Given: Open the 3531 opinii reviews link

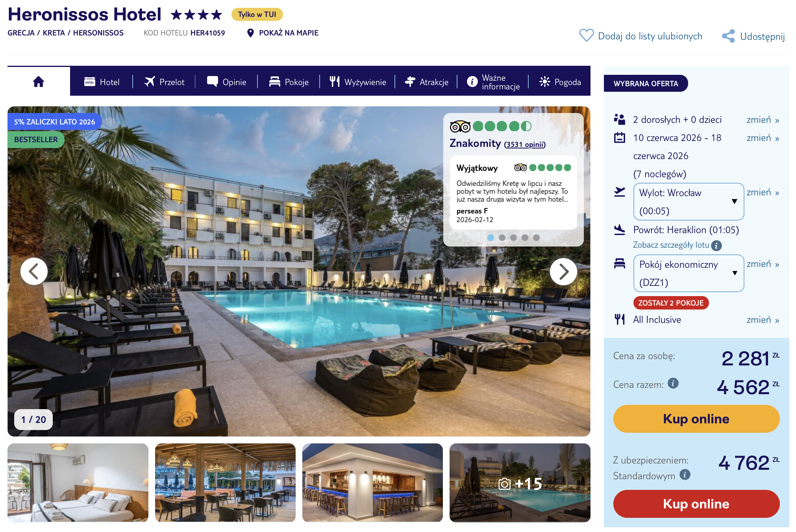Looking at the screenshot, I should point(525,145).
